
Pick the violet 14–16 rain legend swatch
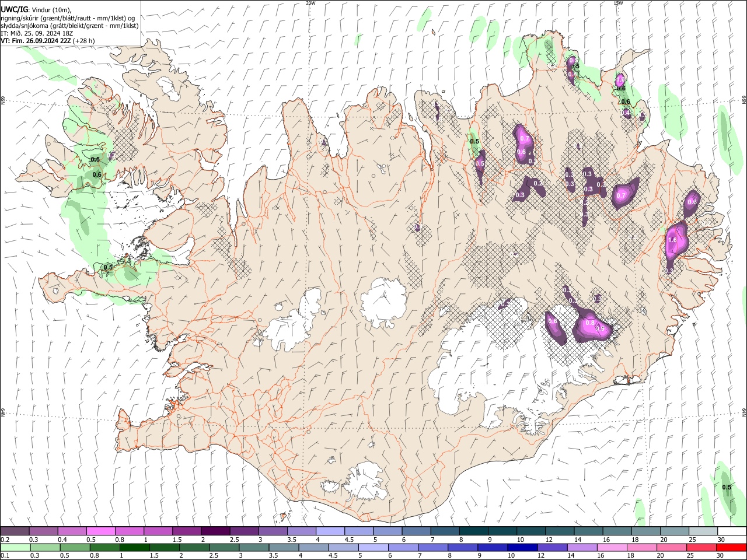pyautogui.click(x=581, y=547)
